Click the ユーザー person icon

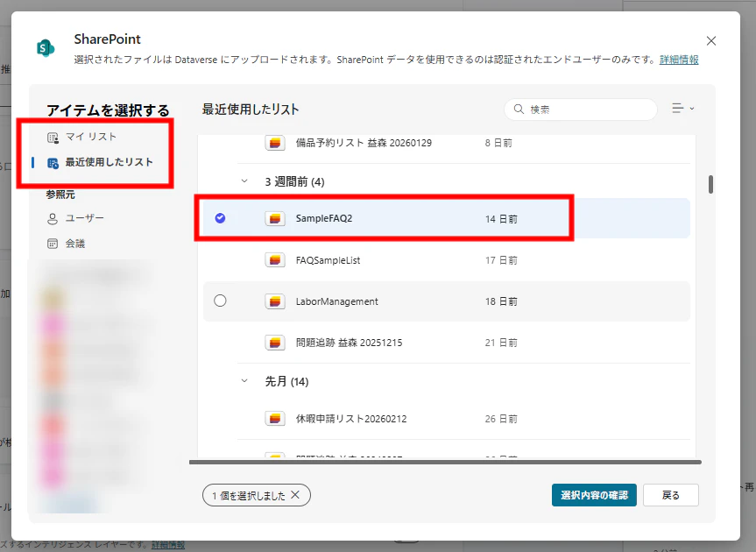pyautogui.click(x=53, y=219)
